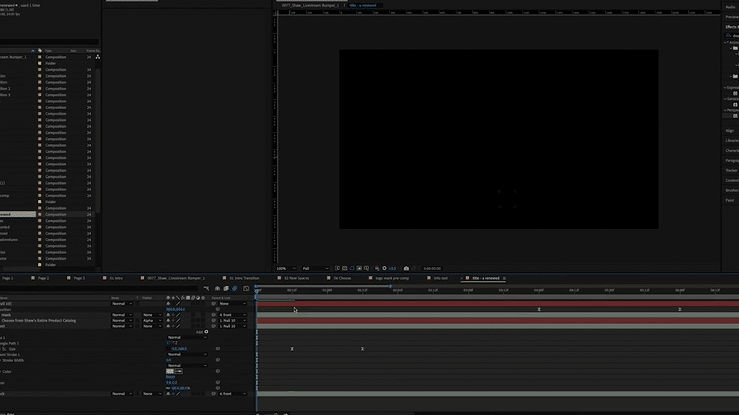Open the Align panel
Screen dimensions: 739x415
point(731,130)
